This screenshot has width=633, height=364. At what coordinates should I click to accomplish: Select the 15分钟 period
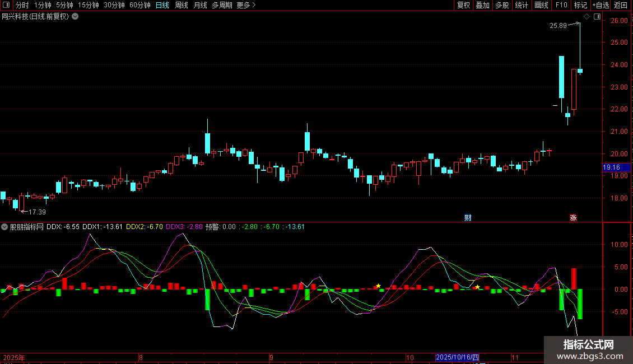click(89, 5)
